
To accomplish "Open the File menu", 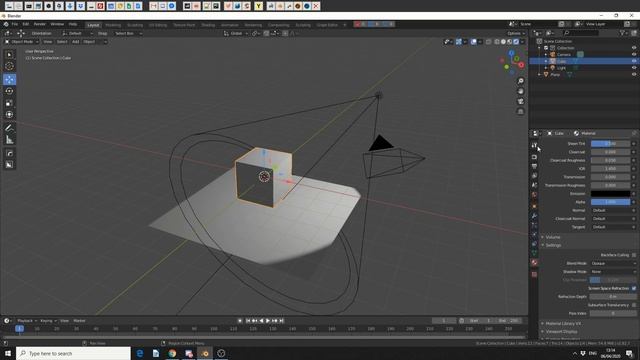I will 15,24.
